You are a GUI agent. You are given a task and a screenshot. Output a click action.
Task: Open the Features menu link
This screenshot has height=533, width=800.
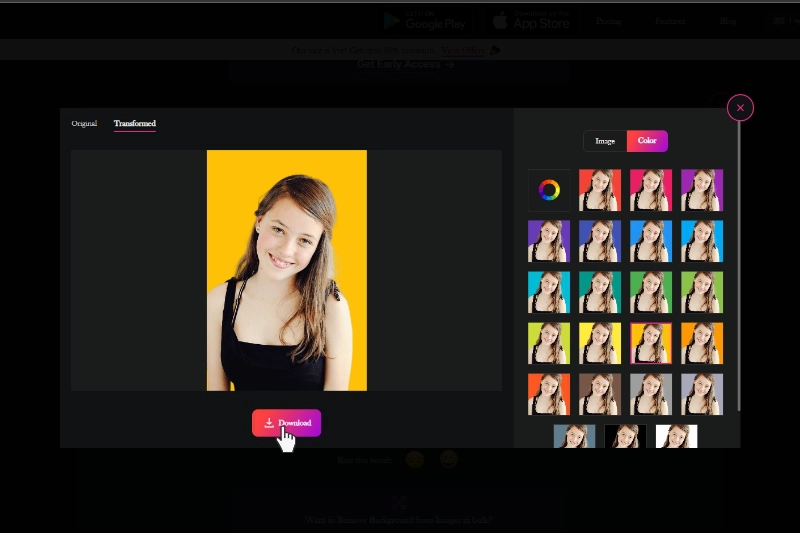point(670,21)
